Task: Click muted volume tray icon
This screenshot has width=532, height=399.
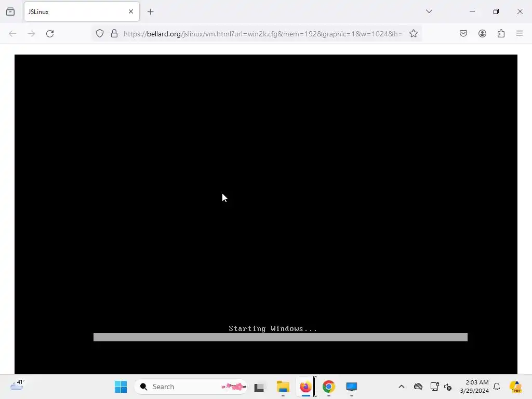Action: click(x=448, y=387)
